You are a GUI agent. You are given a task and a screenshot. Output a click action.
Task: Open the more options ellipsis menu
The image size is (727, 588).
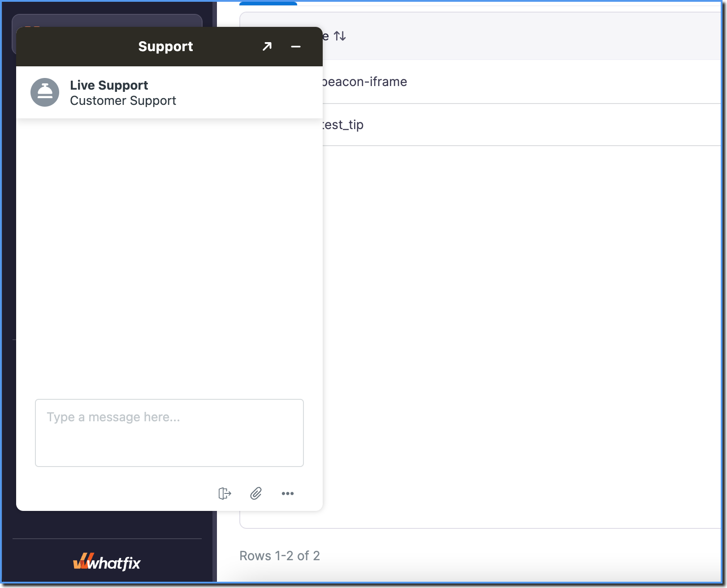pyautogui.click(x=288, y=493)
